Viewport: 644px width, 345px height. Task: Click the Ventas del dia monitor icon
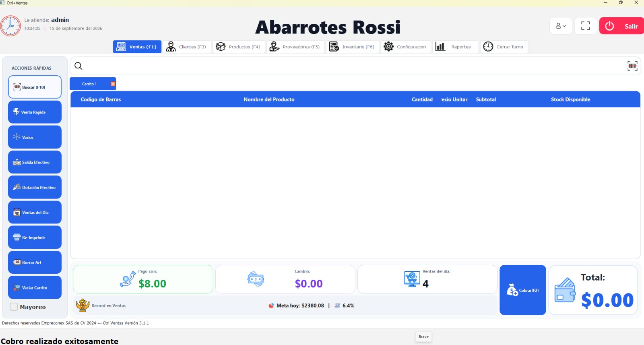pyautogui.click(x=412, y=279)
